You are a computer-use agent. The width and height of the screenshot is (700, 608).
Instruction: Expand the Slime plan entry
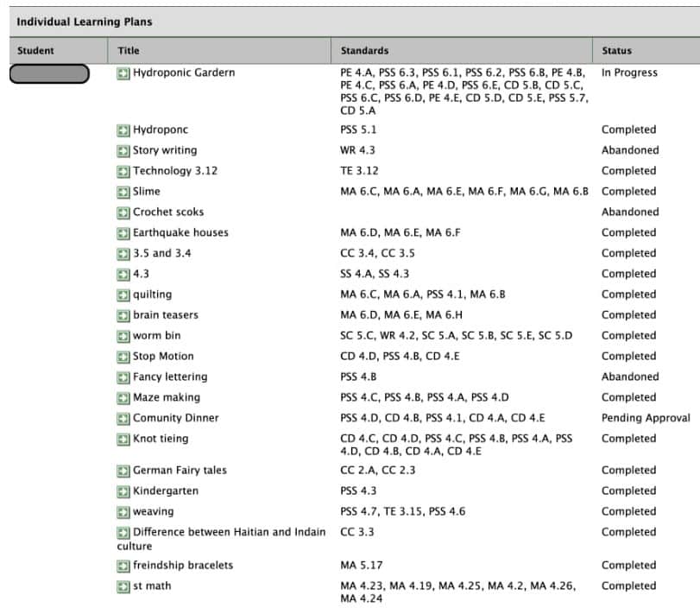point(123,192)
